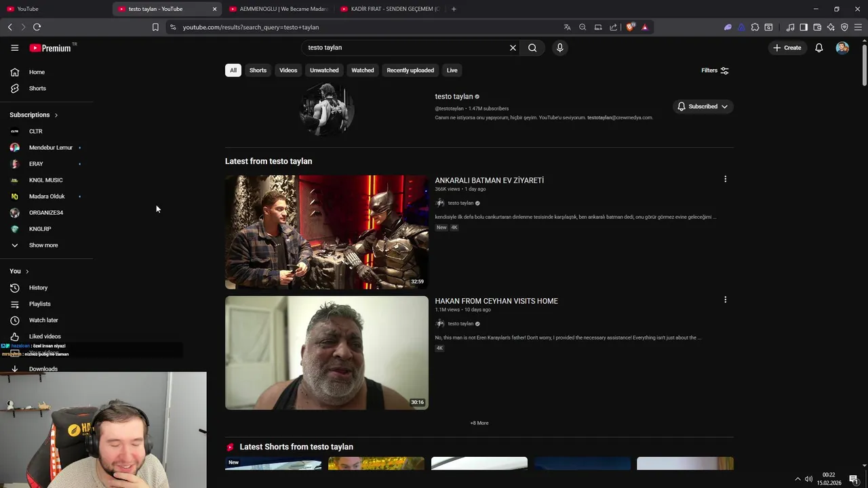Start voice search with the microphone
The height and width of the screenshot is (488, 868).
pos(559,47)
